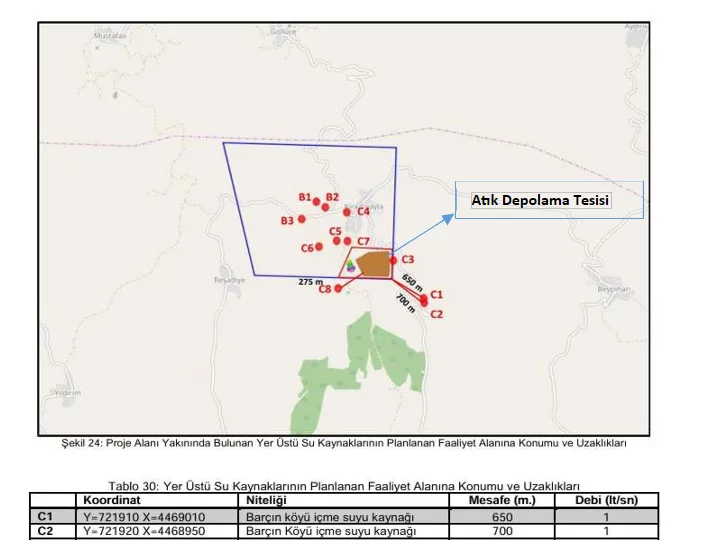Select the Koordinat column header

point(111,500)
